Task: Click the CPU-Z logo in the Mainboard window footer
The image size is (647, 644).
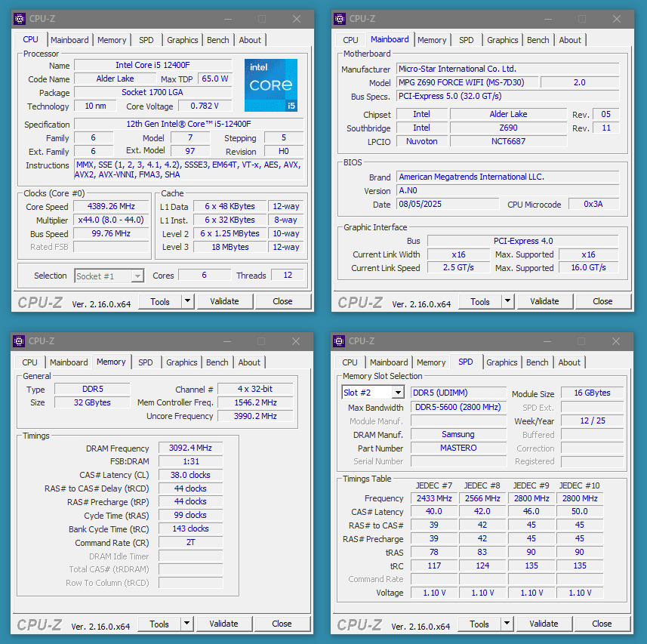Action: 360,301
